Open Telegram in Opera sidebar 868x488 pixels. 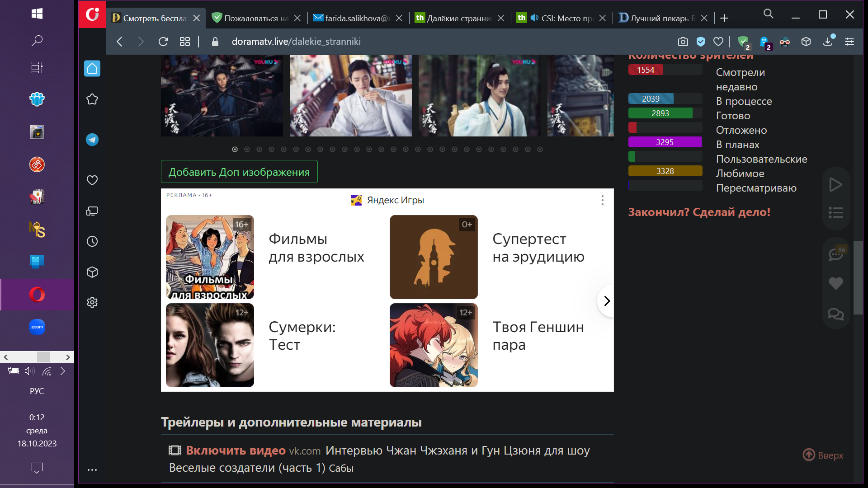pyautogui.click(x=92, y=140)
